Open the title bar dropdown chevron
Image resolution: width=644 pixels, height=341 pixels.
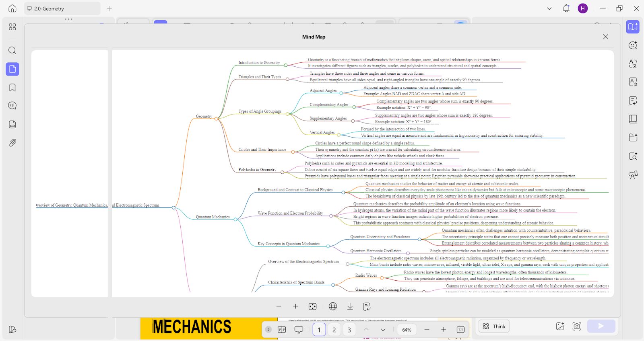coord(549,8)
